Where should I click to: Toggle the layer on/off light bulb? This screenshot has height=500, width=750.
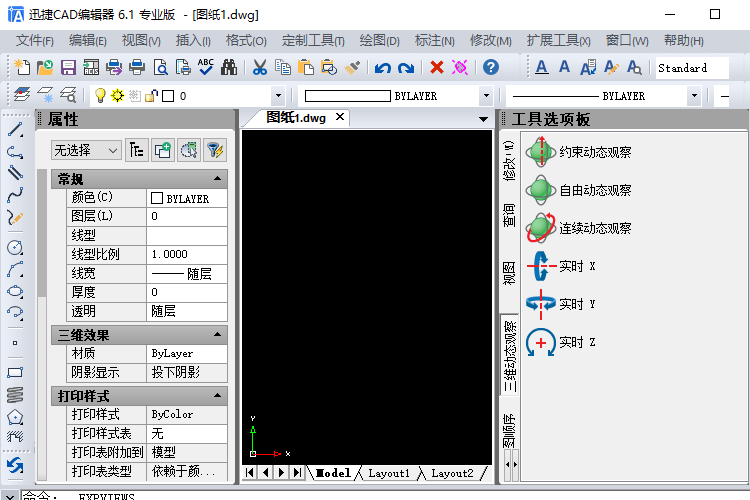100,96
